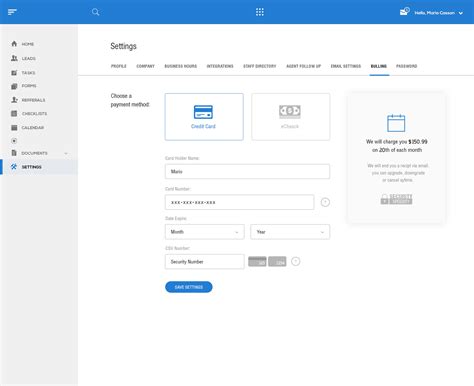The width and height of the screenshot is (474, 386).
Task: Open Calendar in sidebar
Action: coord(33,128)
